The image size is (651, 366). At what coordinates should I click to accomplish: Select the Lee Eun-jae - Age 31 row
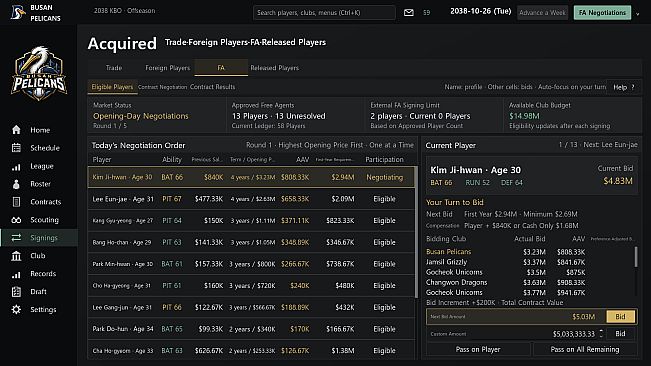tap(251, 199)
